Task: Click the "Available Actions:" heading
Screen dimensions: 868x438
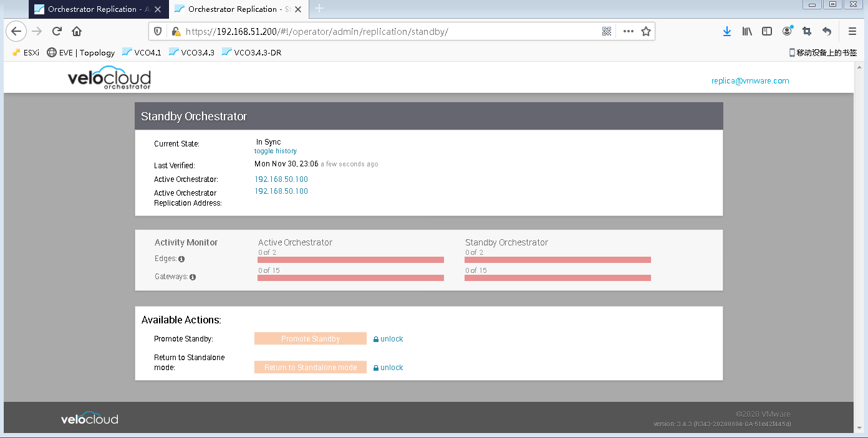Action: (x=181, y=320)
